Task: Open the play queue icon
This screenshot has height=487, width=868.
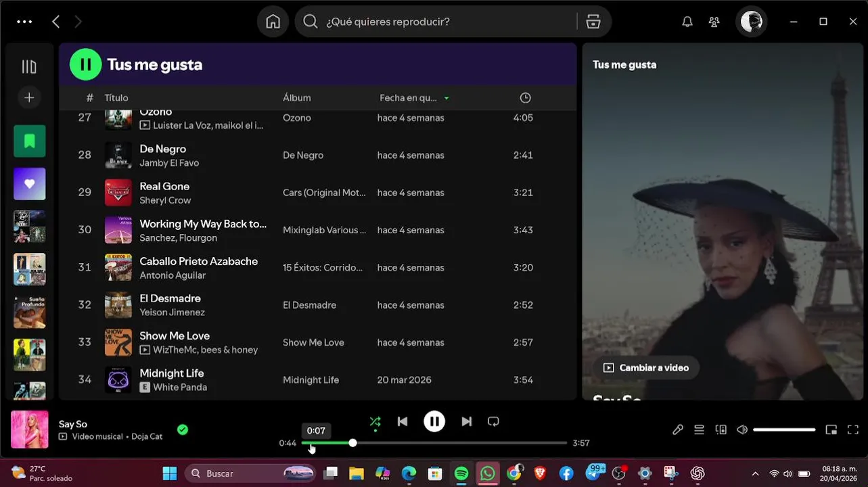Action: (700, 430)
